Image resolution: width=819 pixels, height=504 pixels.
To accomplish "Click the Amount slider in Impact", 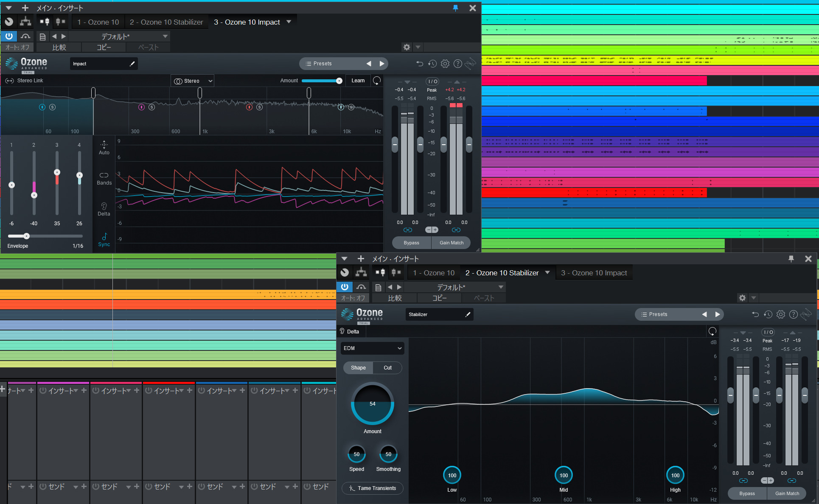I will [322, 81].
